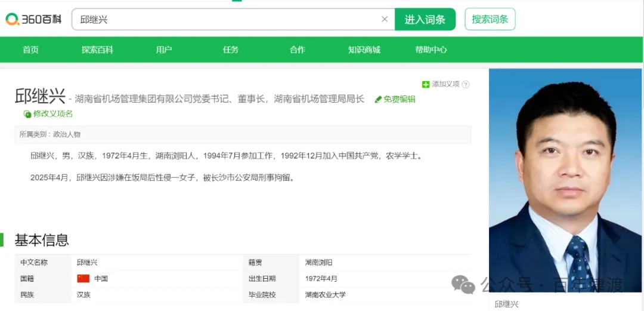
Task: Open the 首页 nav item
Action: pyautogui.click(x=31, y=50)
